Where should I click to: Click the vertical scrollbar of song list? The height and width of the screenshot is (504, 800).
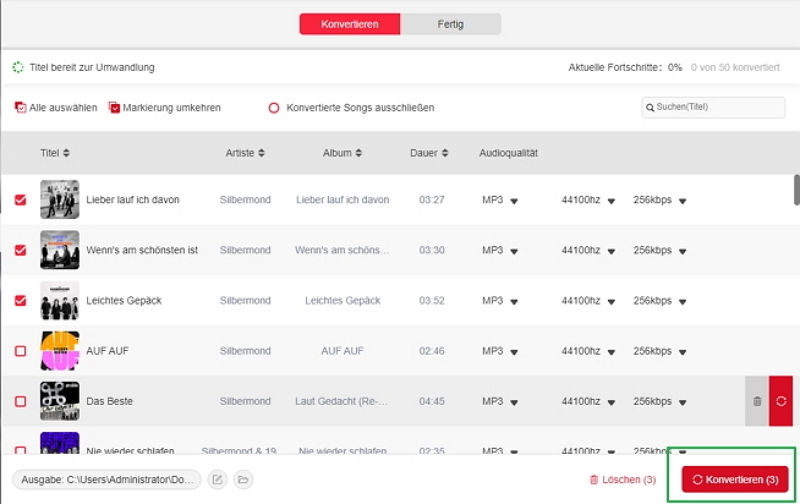pyautogui.click(x=796, y=190)
